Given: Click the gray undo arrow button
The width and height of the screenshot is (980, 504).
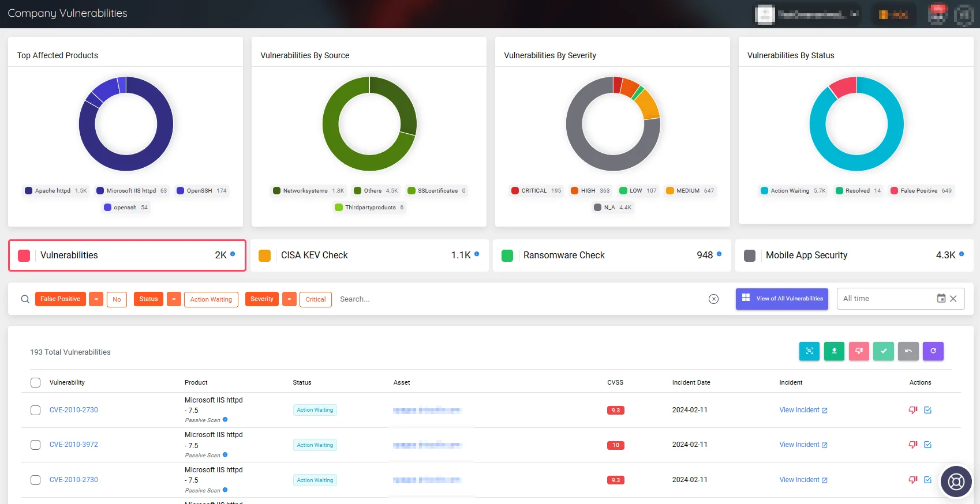Looking at the screenshot, I should pyautogui.click(x=908, y=351).
